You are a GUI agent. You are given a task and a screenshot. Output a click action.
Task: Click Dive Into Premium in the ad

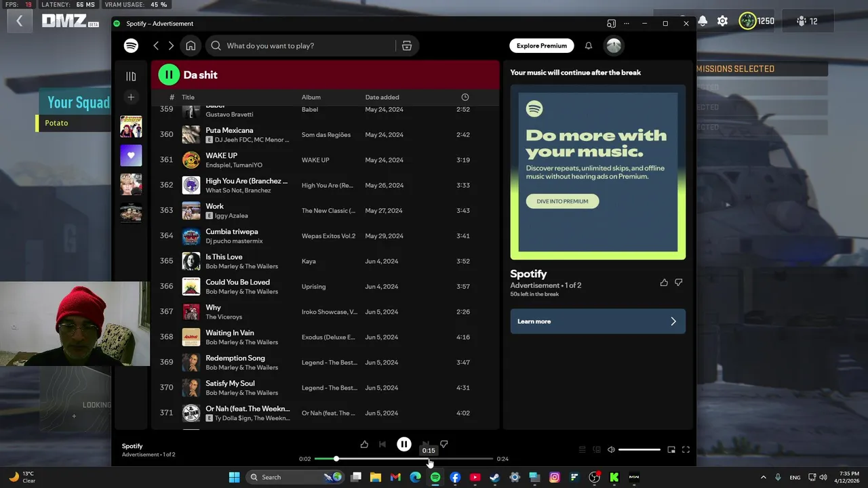tap(562, 201)
